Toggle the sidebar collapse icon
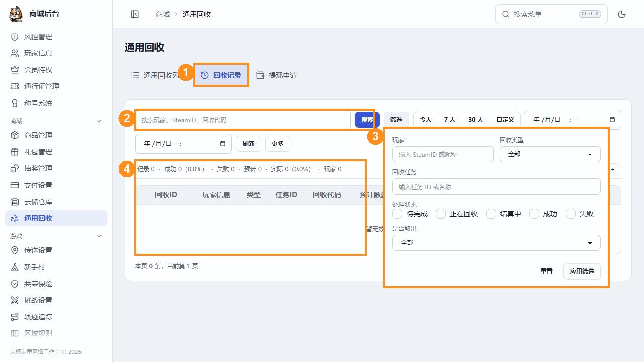This screenshot has height=362, width=644. [x=135, y=14]
